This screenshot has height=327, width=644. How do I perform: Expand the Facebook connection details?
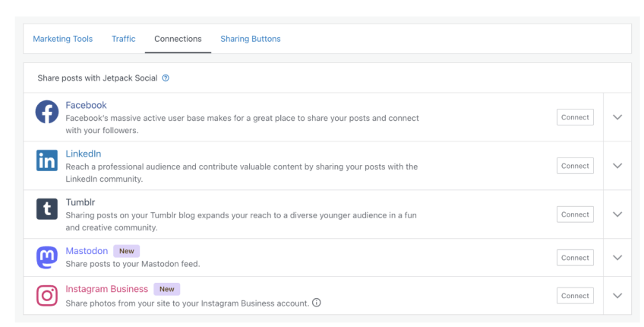point(617,117)
